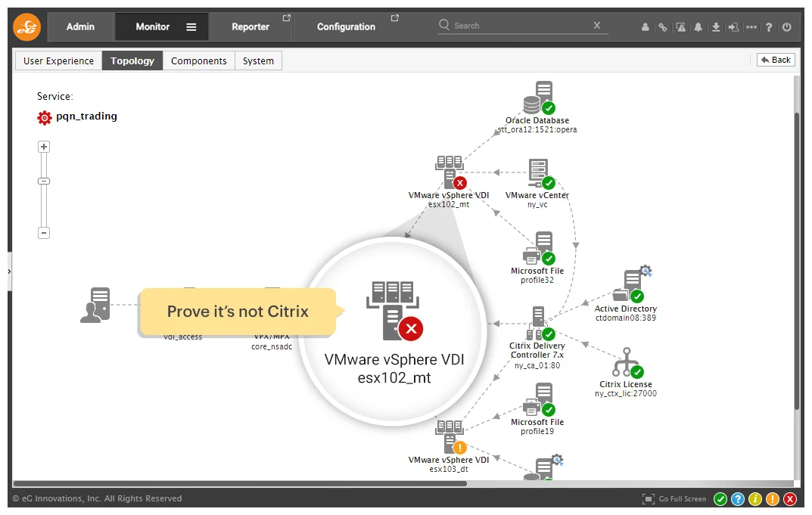This screenshot has width=812, height=515.
Task: Click the Back button
Action: click(x=776, y=60)
